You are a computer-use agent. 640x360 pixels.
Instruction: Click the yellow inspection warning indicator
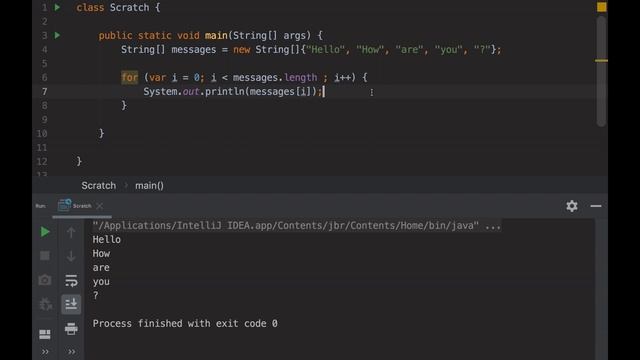coord(602,7)
